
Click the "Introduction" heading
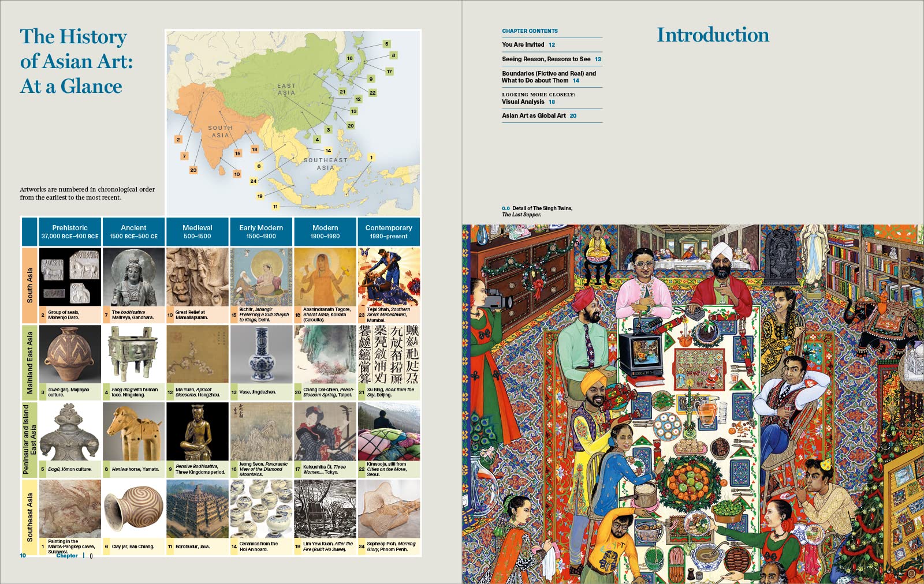tap(713, 35)
